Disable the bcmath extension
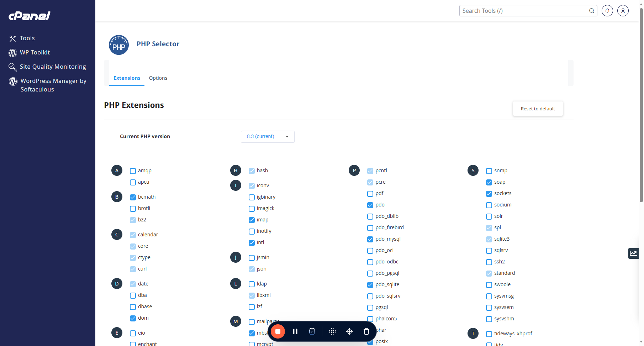The image size is (644, 346). pyautogui.click(x=133, y=197)
